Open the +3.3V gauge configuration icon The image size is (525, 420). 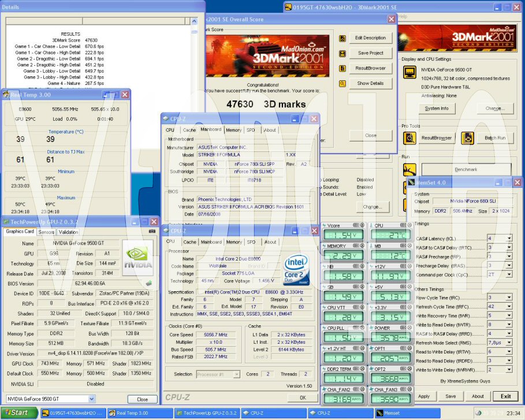403,307
